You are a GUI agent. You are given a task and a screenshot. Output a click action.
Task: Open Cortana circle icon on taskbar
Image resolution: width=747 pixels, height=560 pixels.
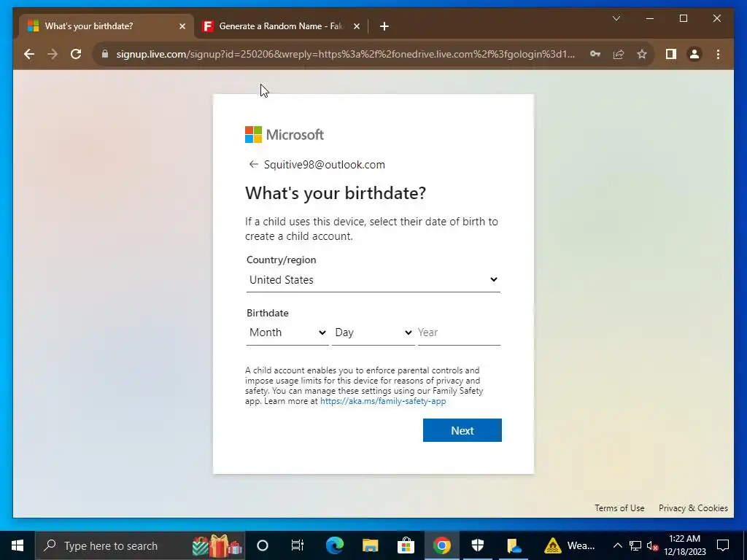click(263, 545)
